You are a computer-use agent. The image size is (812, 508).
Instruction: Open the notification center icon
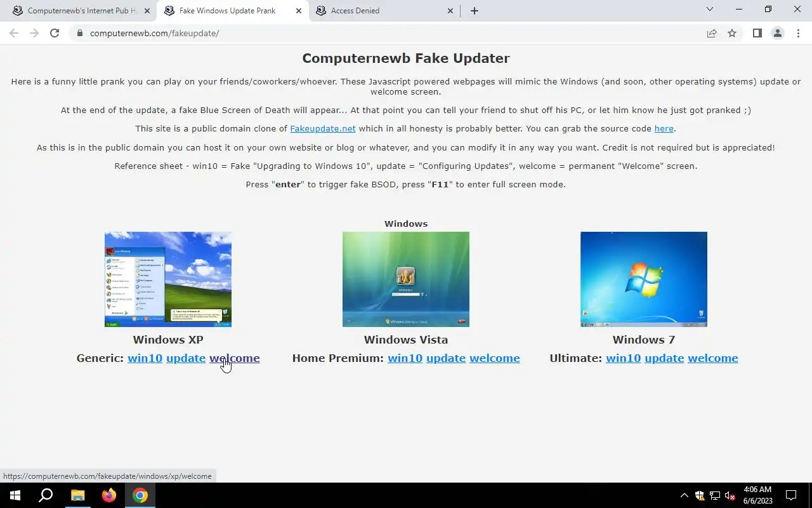click(792, 495)
